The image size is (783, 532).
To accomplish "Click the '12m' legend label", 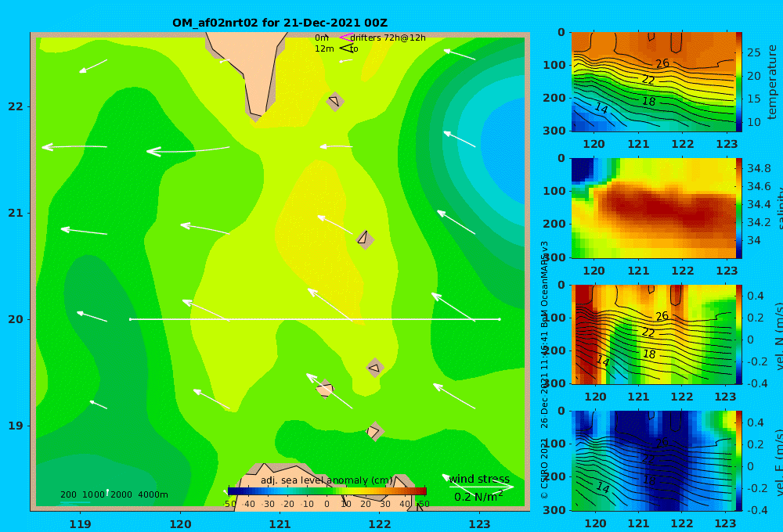I will (324, 49).
